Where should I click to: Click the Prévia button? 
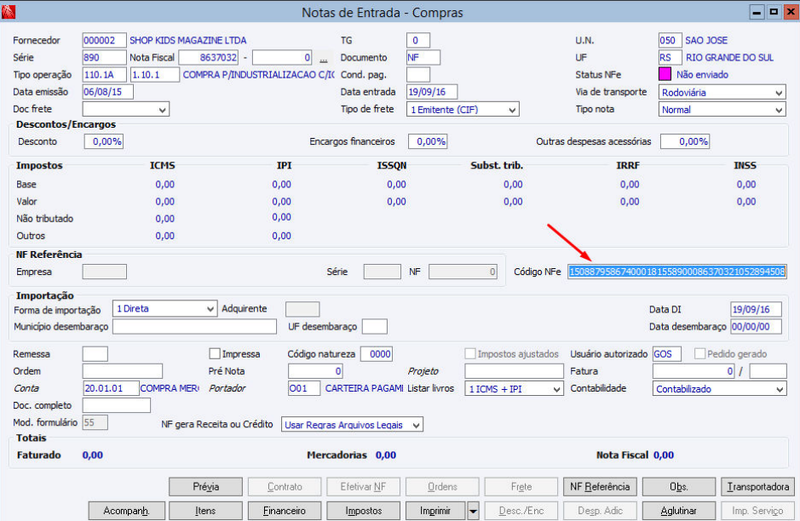(206, 487)
